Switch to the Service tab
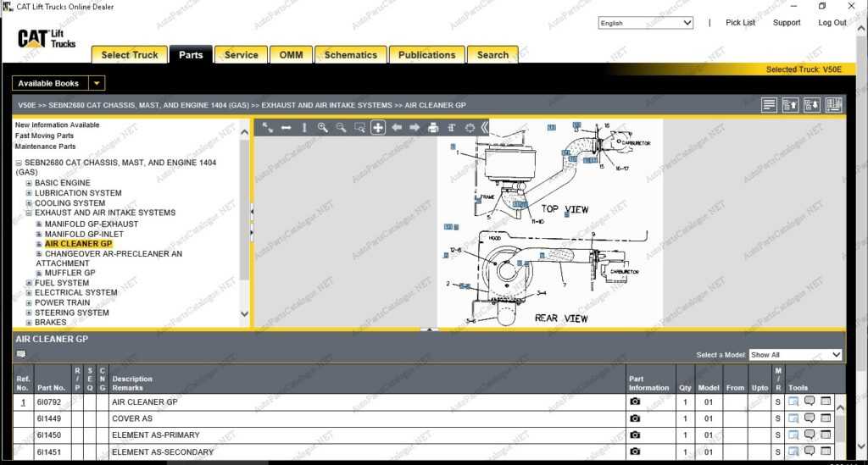The image size is (868, 465). click(241, 55)
